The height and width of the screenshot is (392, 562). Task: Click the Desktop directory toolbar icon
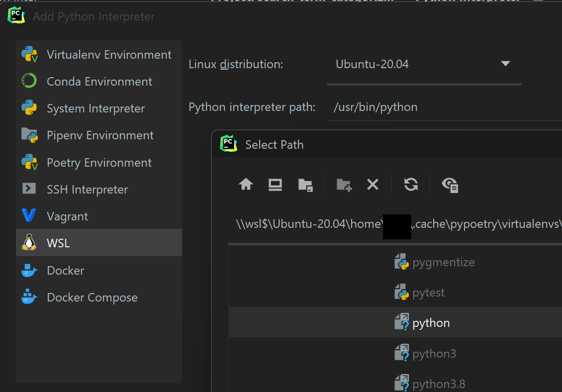point(275,185)
